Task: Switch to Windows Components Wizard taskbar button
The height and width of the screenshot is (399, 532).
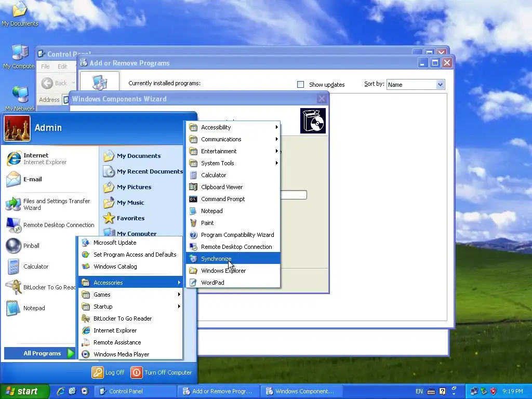Action: coord(301,391)
